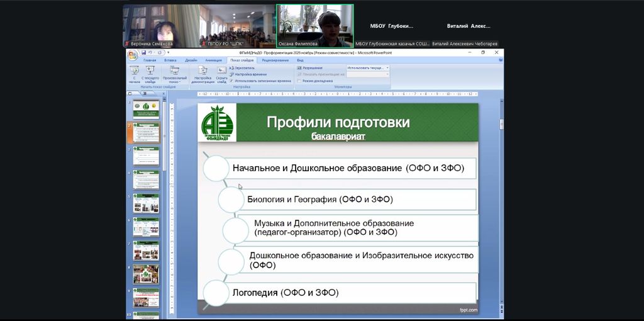This screenshot has width=644, height=321.
Task: Start slideshow from beginning (С начала)
Action: [x=135, y=74]
